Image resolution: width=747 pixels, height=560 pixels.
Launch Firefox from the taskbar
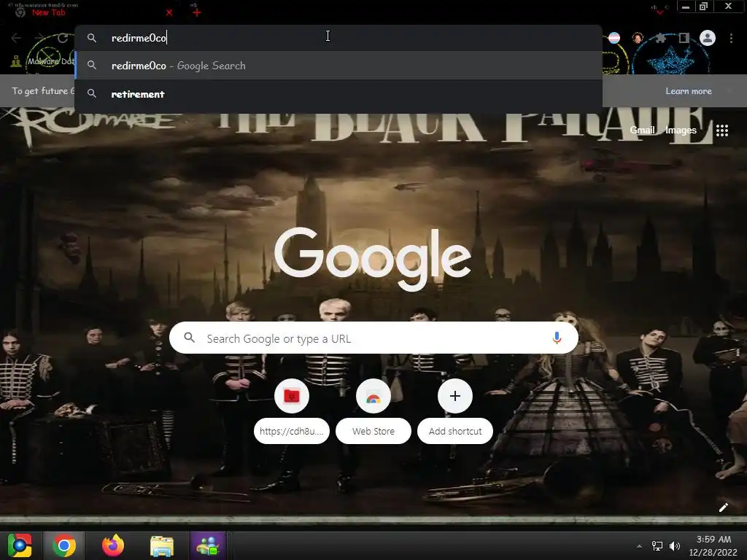113,545
